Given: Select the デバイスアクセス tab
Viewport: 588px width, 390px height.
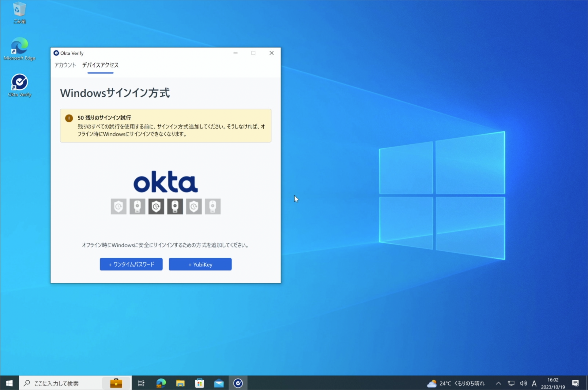Looking at the screenshot, I should pos(100,65).
